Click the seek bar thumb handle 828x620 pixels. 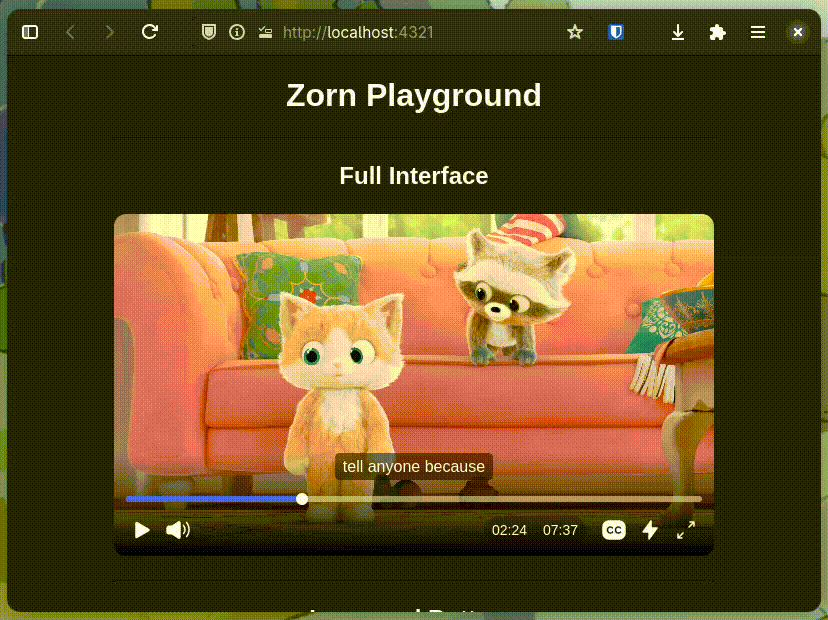[302, 499]
